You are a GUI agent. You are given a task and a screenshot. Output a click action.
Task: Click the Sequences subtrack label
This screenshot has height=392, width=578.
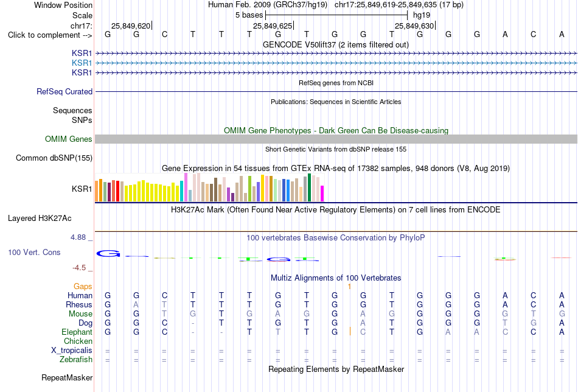tap(72, 110)
